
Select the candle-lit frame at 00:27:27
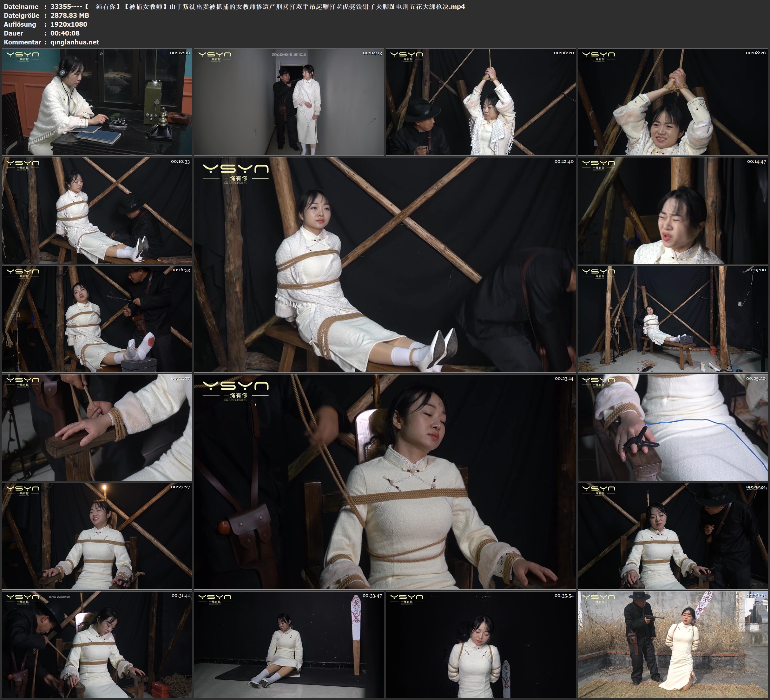(97, 536)
